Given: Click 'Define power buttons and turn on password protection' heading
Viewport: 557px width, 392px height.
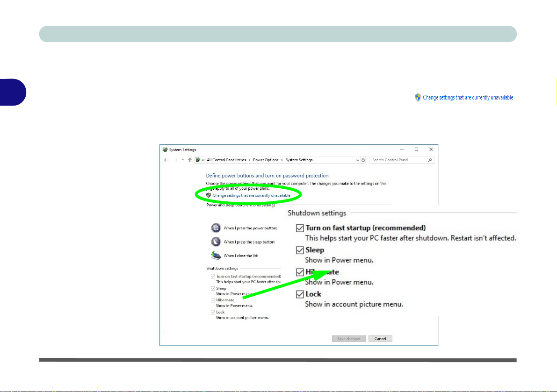Looking at the screenshot, I should coord(267,176).
